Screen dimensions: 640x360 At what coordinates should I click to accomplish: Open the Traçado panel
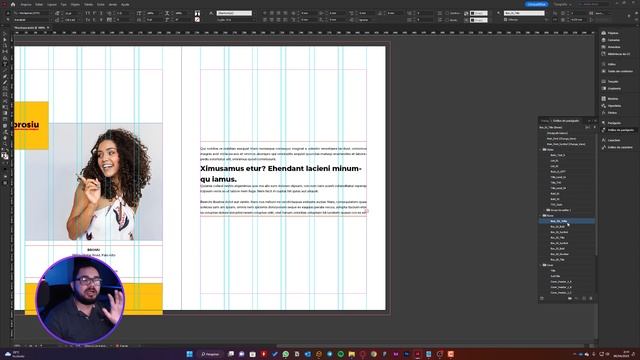pos(613,82)
